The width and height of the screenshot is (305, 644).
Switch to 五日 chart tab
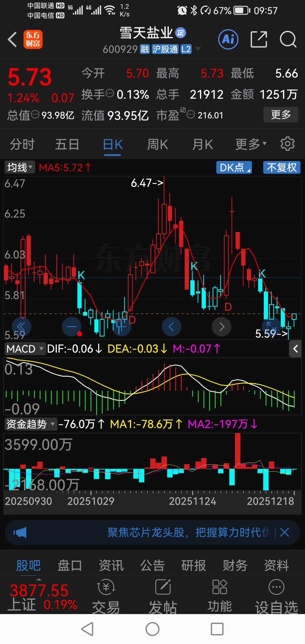coord(67,144)
